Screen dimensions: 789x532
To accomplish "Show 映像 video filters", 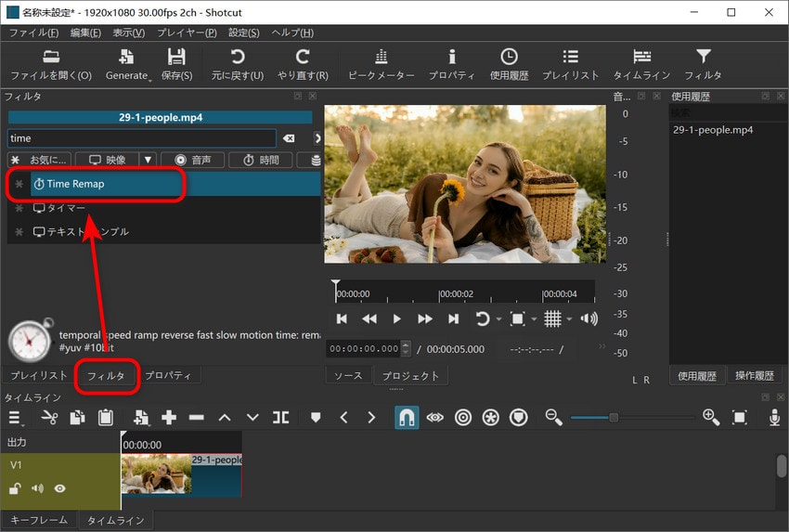I will point(107,160).
